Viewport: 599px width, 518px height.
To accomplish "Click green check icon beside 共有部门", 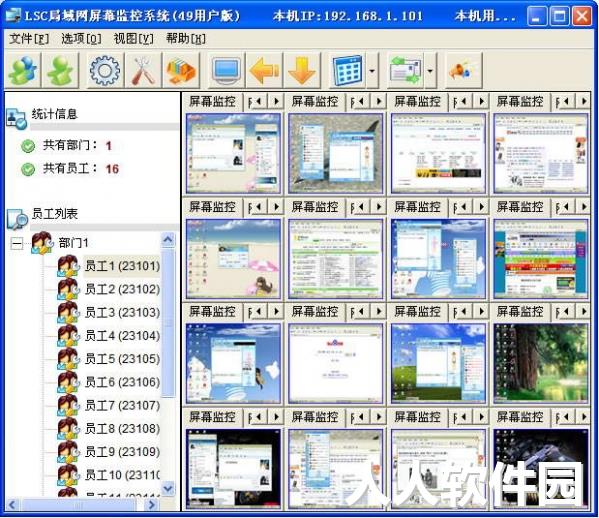I will point(28,146).
